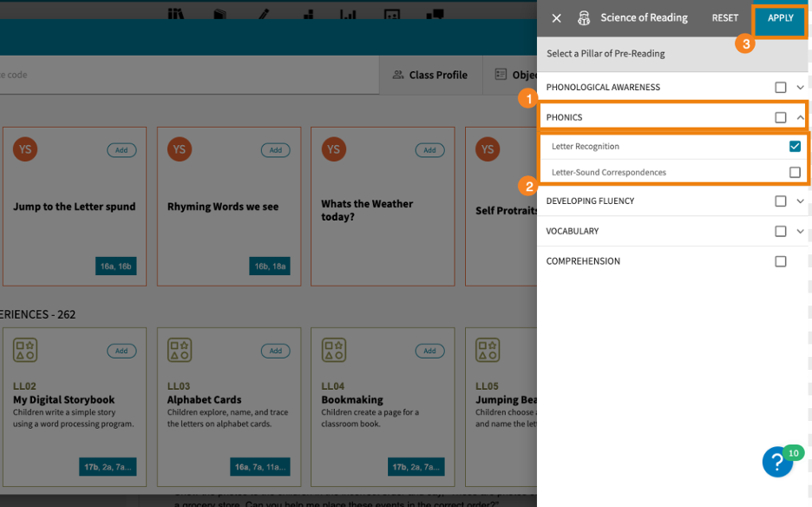This screenshot has width=812, height=507.
Task: Check the Letter-Sound Correspondences checkbox
Action: [795, 173]
